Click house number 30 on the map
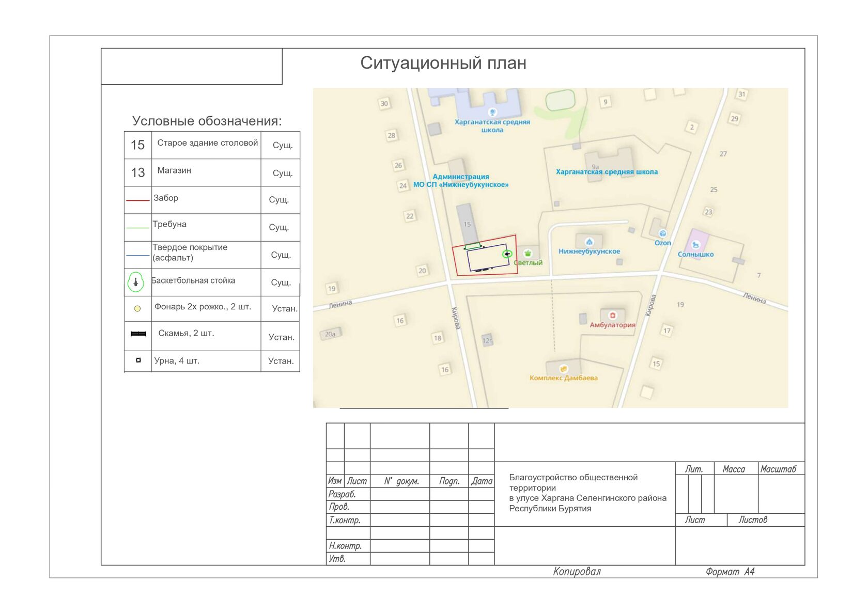868x613 pixels. coord(384,103)
